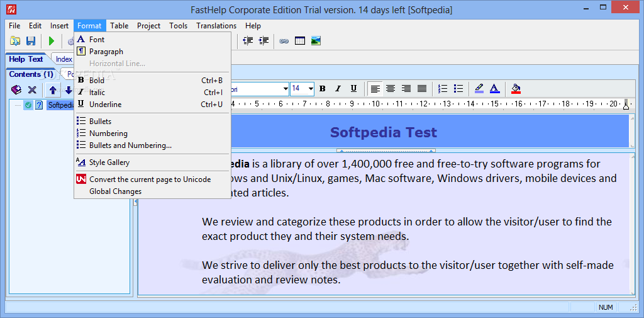
Task: Open the Project menu
Action: 148,26
